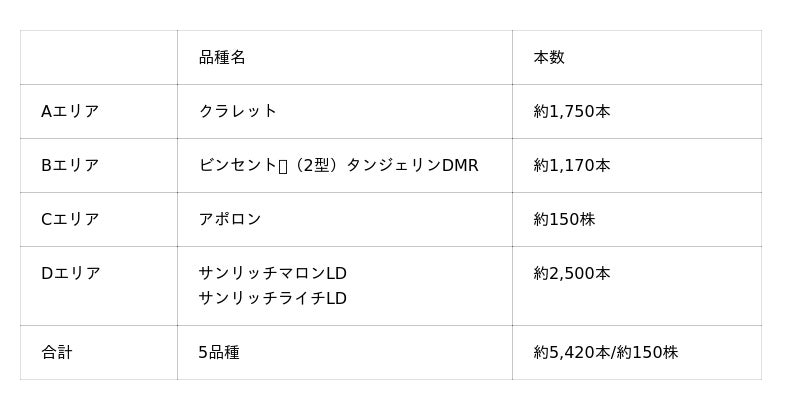This screenshot has width=800, height=410.
Task: Click the 5品種 total cell
Action: [344, 352]
